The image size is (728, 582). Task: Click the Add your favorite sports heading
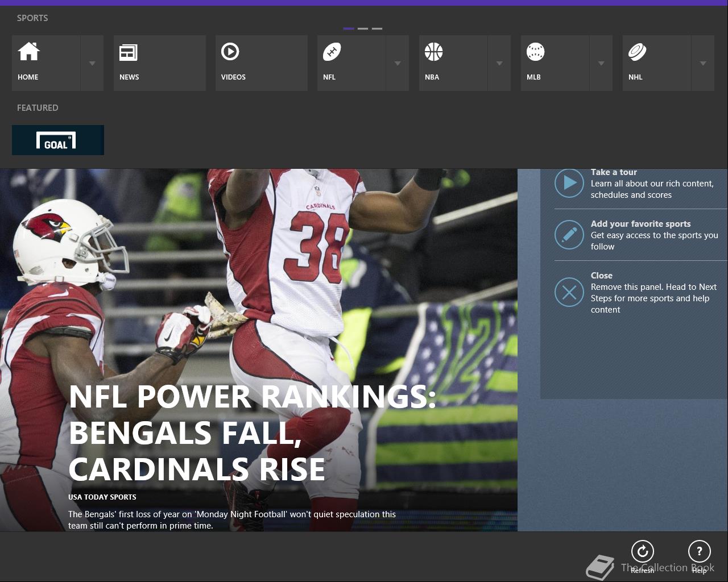click(x=640, y=224)
